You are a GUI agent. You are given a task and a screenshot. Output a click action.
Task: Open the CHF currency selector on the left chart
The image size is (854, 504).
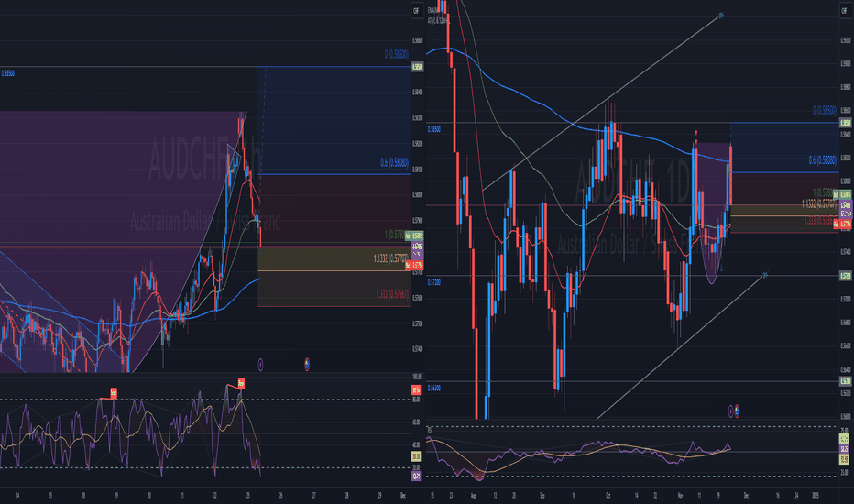coord(417,10)
